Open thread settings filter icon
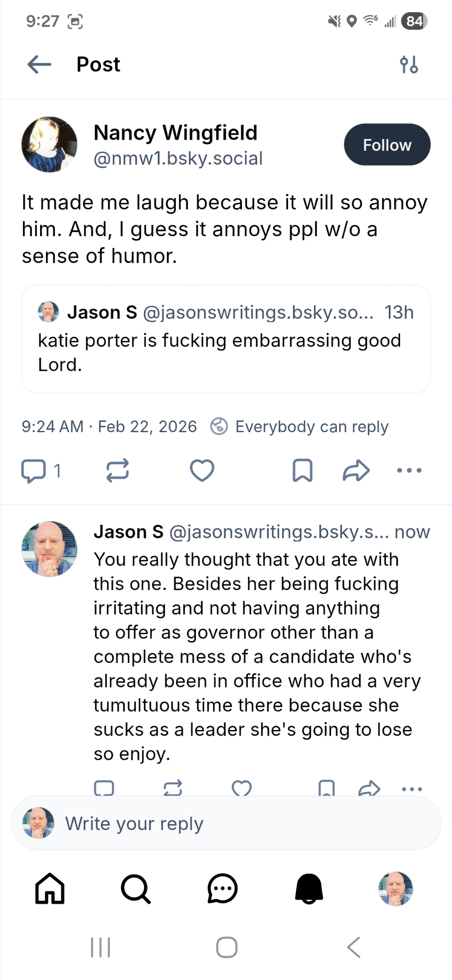Viewport: 452px width, 980px height. tap(408, 64)
